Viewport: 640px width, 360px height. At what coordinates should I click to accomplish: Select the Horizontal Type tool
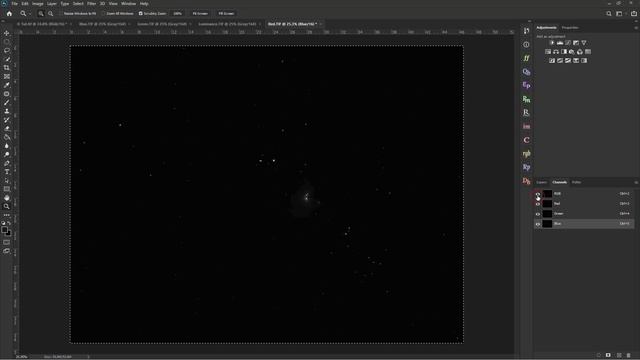[x=7, y=171]
